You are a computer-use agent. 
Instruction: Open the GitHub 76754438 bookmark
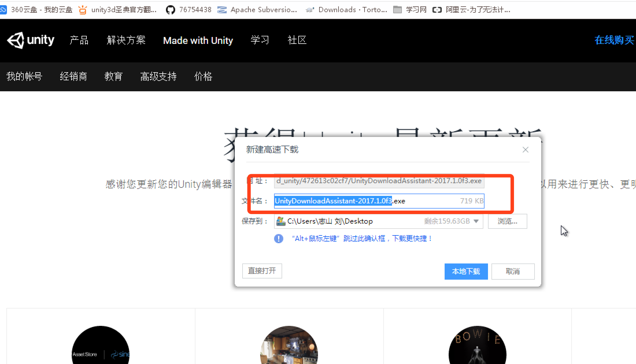click(189, 10)
